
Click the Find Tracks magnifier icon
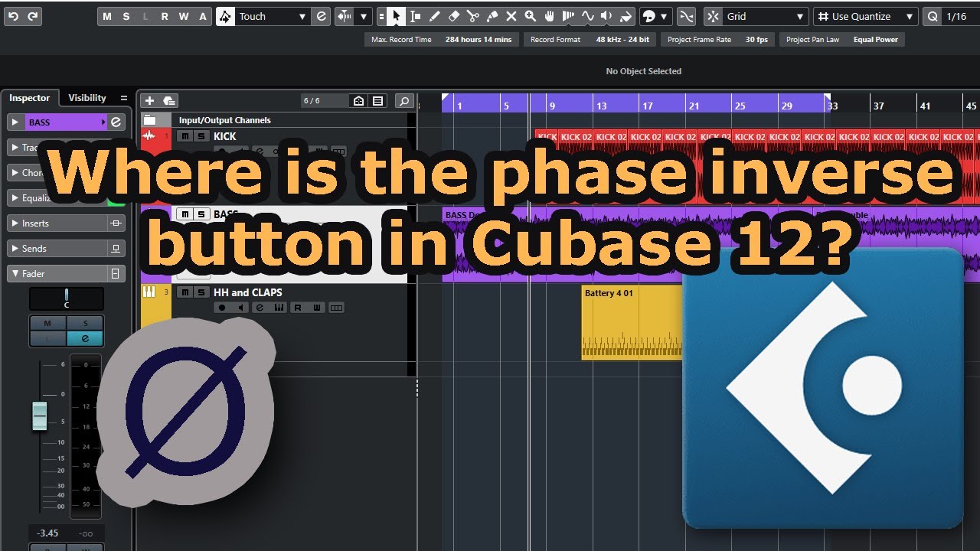(x=404, y=101)
